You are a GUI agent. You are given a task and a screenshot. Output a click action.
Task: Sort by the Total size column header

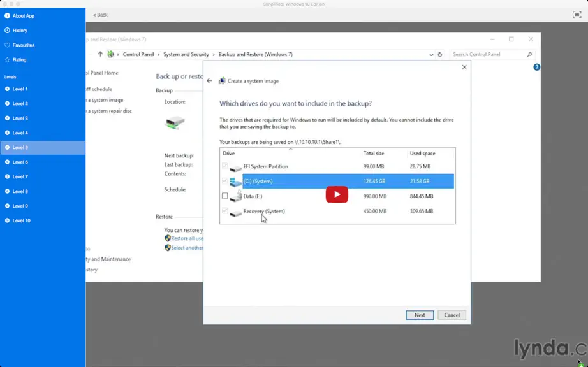(374, 153)
